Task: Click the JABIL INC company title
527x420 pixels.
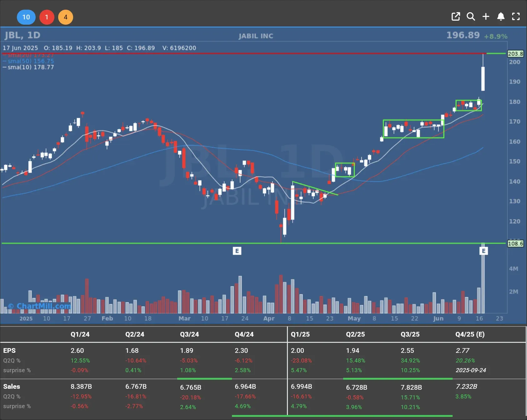Action: pyautogui.click(x=256, y=36)
